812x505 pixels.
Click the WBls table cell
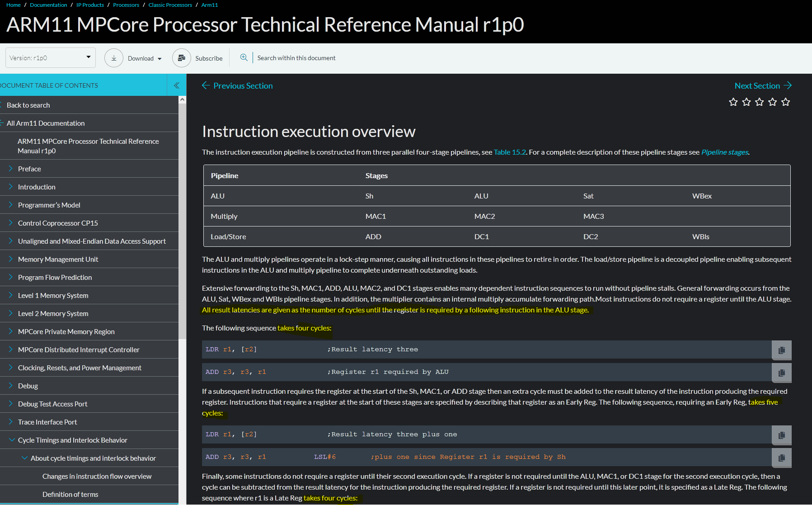[700, 236]
